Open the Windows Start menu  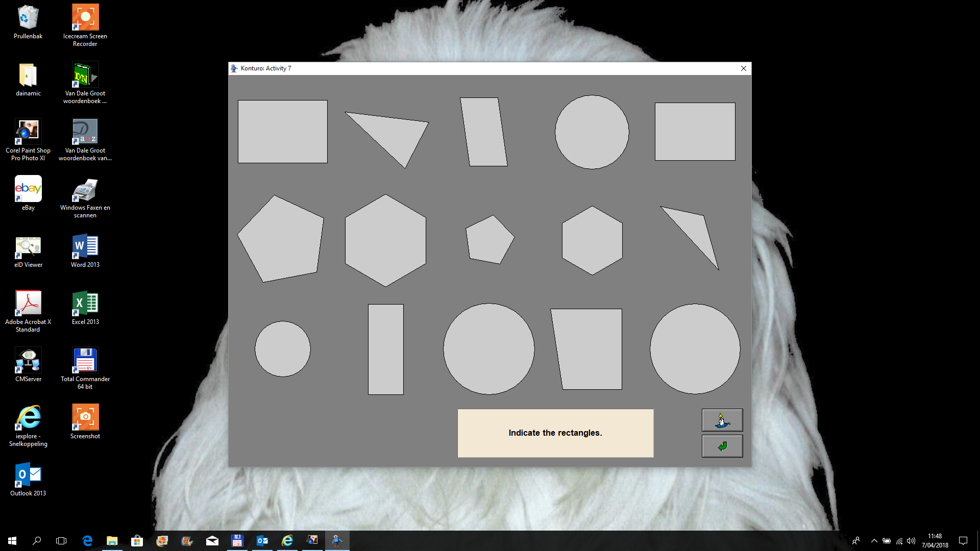coord(12,541)
